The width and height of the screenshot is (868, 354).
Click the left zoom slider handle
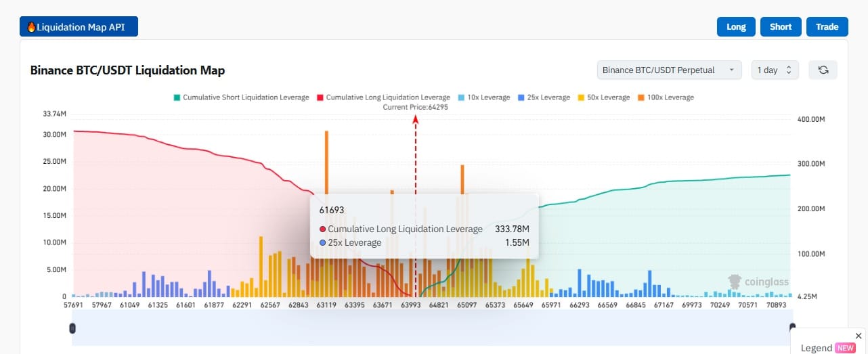[72, 328]
